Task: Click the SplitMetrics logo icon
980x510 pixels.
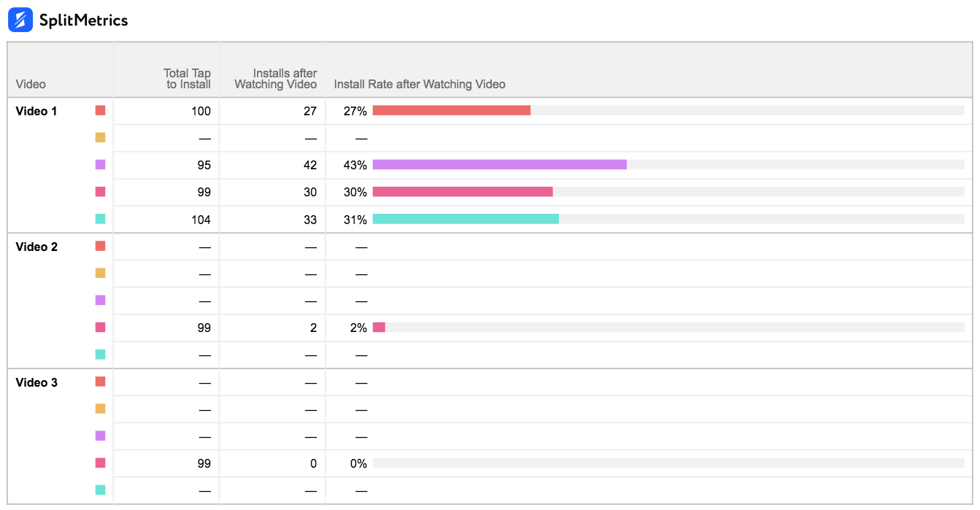Action: (20, 20)
